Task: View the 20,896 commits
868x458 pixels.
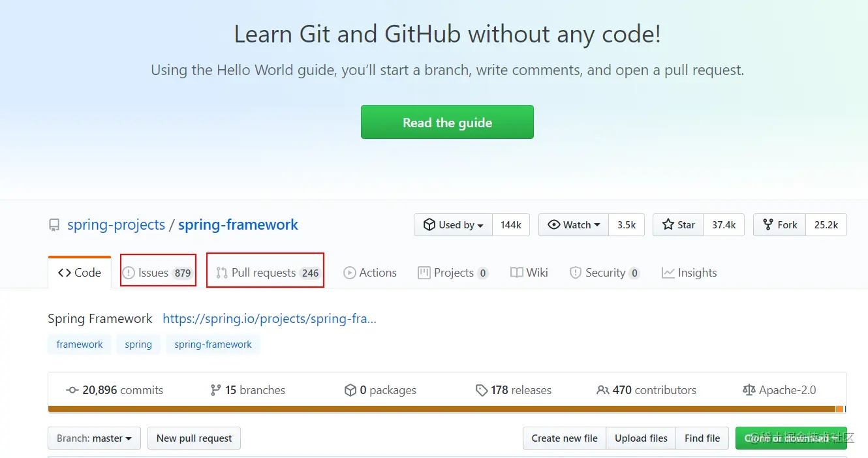Action: [x=115, y=390]
